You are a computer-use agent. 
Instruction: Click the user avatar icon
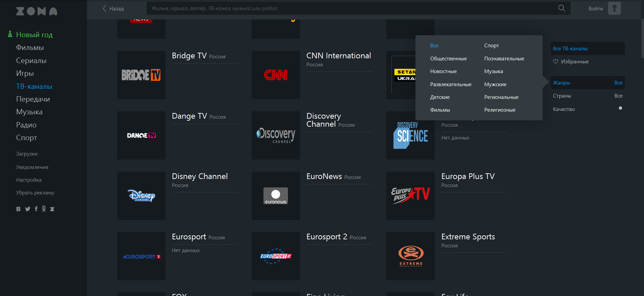click(614, 8)
